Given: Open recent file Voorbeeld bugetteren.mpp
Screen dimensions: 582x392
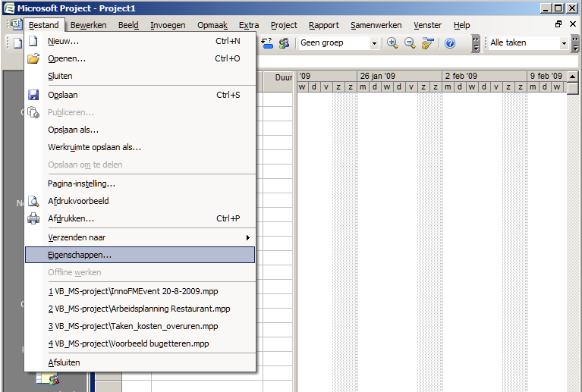Looking at the screenshot, I should click(140, 343).
